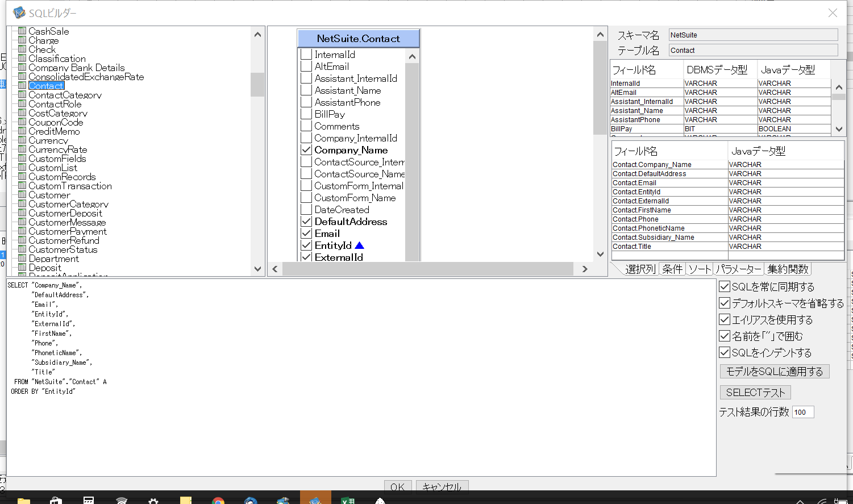
Task: Click the table icon beside CashSale
Action: [x=22, y=31]
